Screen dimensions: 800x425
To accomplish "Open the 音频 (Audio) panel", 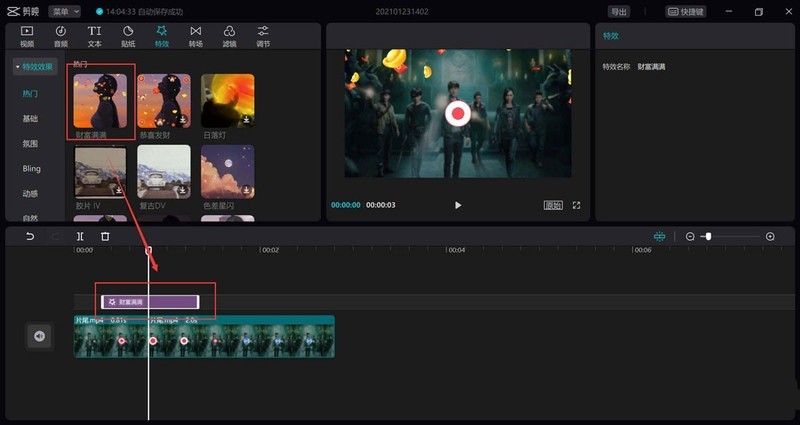I will [60, 36].
